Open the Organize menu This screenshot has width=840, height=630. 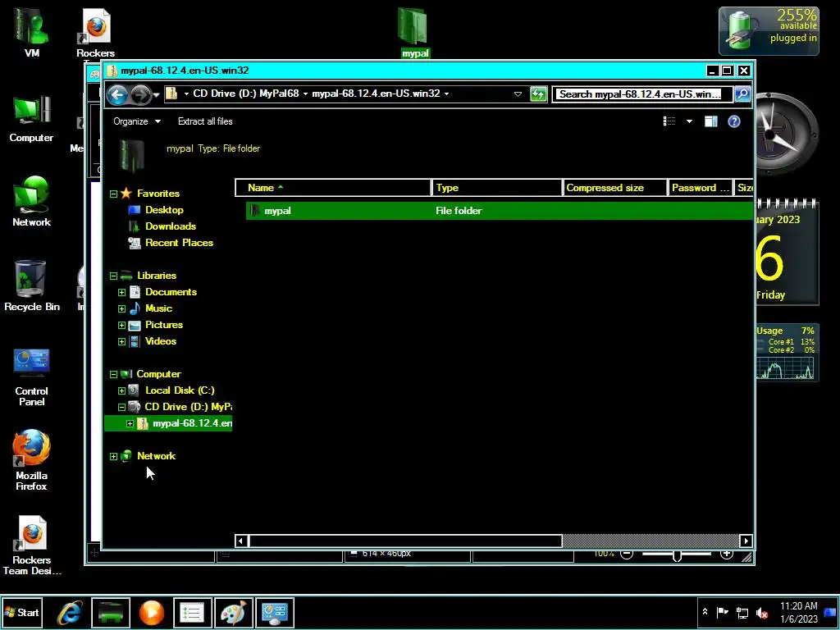(x=137, y=121)
